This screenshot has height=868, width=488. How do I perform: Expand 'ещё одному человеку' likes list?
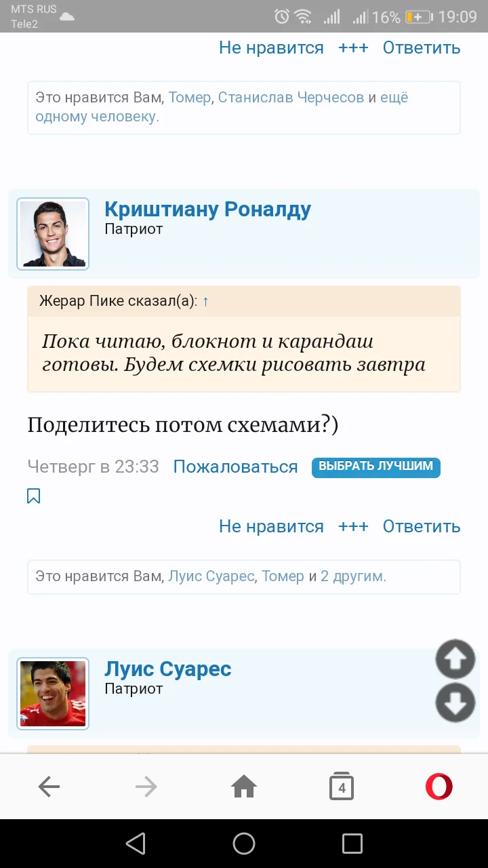click(x=96, y=116)
